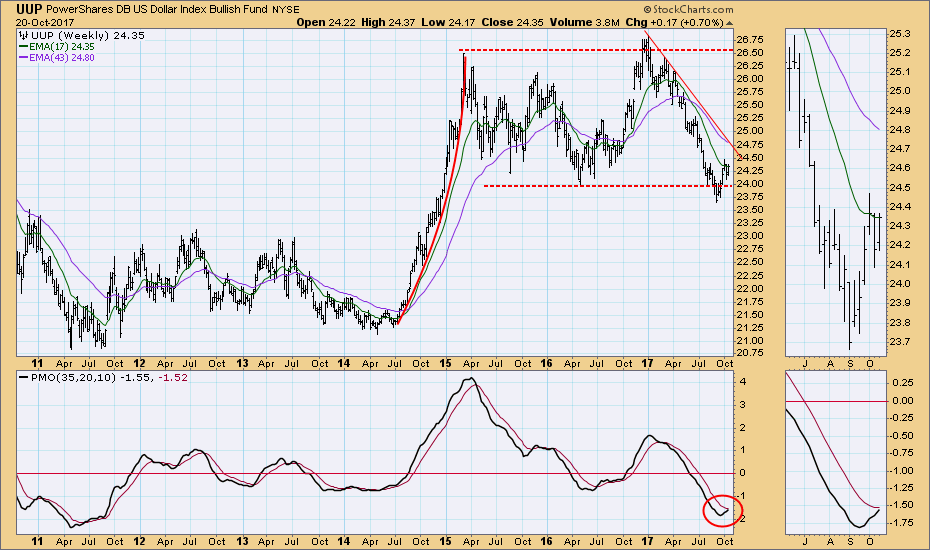Click year 16 on the PMO panel time axis
The image size is (930, 550).
tap(547, 541)
